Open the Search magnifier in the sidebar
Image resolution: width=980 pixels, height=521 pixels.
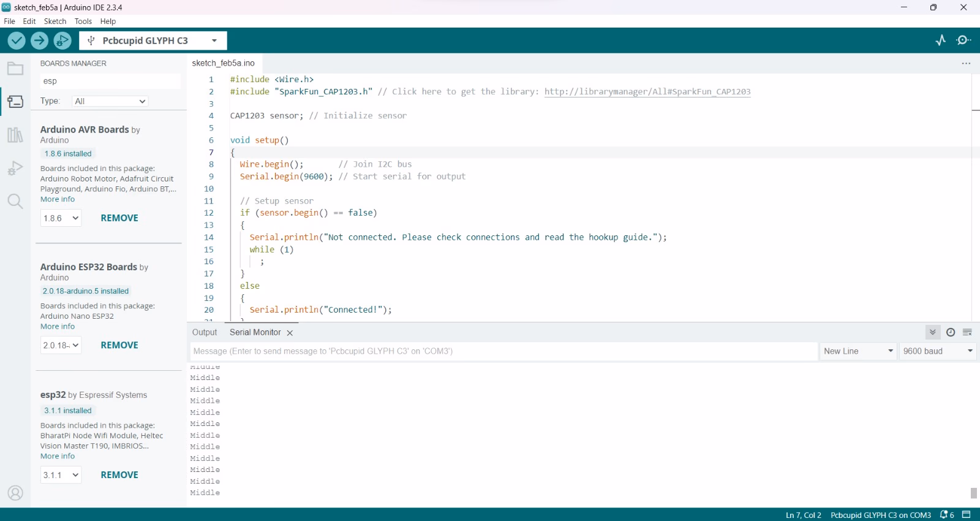tap(15, 201)
